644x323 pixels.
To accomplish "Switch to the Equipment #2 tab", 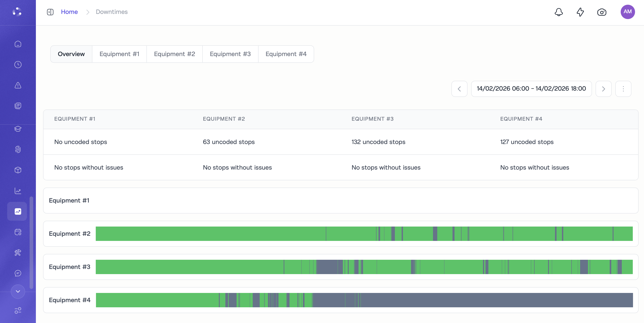I will click(x=174, y=54).
